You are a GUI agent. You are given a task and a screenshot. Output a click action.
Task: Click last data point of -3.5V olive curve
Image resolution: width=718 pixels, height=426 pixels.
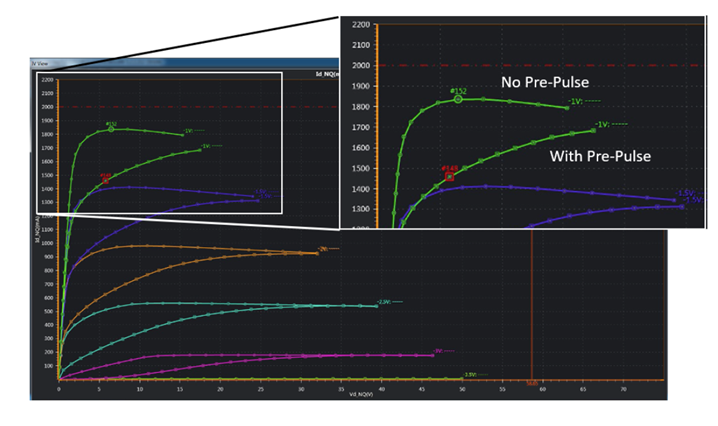click(x=462, y=378)
